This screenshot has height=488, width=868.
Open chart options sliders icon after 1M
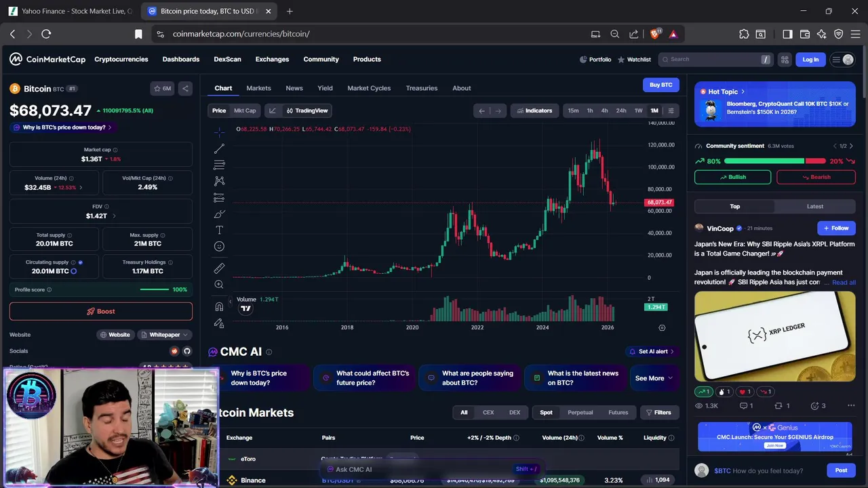coord(671,110)
